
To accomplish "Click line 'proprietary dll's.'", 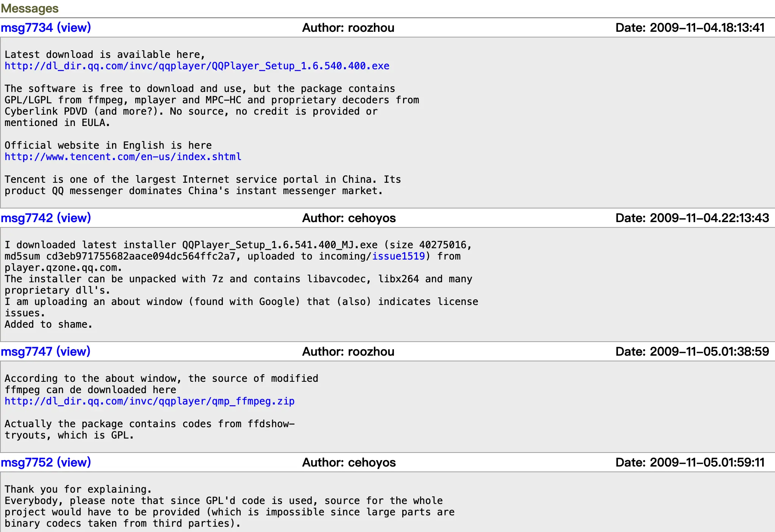I will [57, 290].
